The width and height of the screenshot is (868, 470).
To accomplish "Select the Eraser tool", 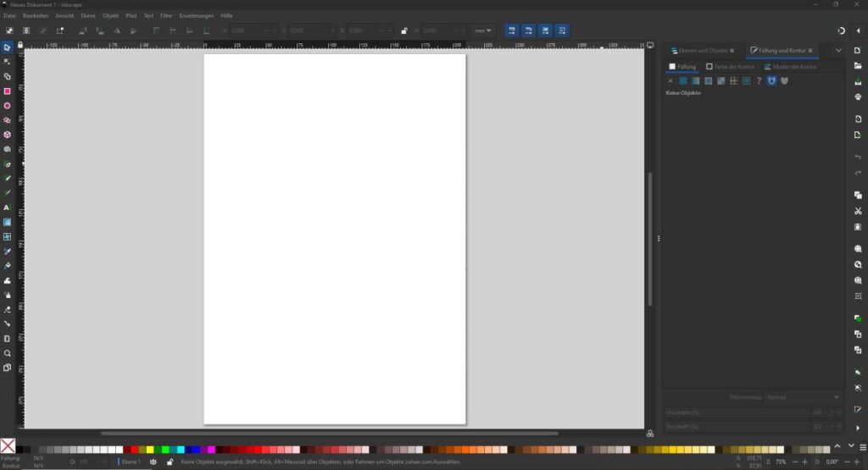I will (7, 310).
